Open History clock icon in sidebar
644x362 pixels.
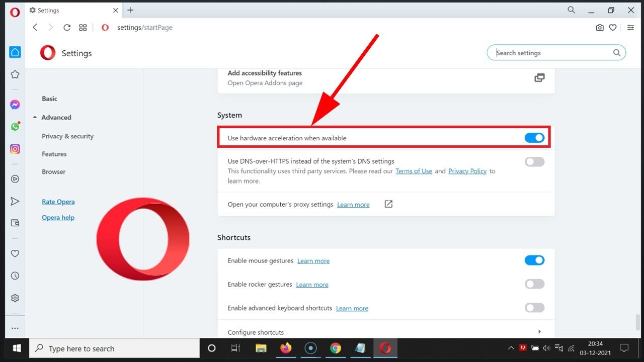[15, 276]
